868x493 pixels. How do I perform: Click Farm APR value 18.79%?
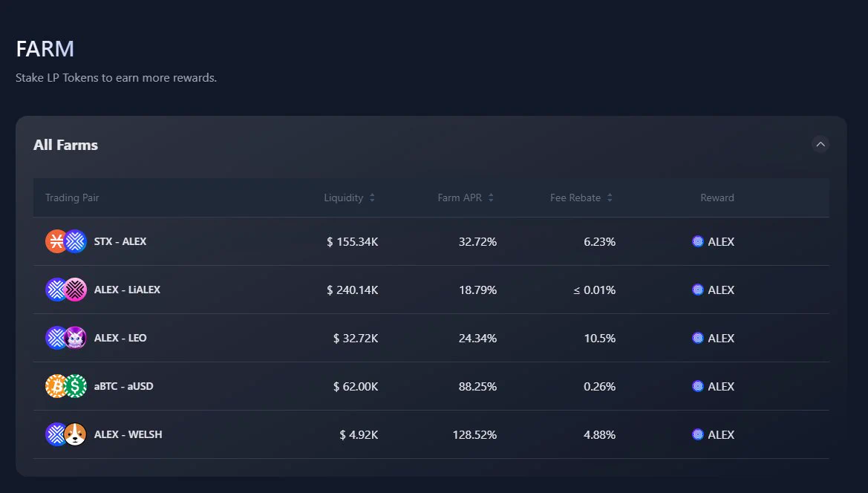pyautogui.click(x=477, y=290)
